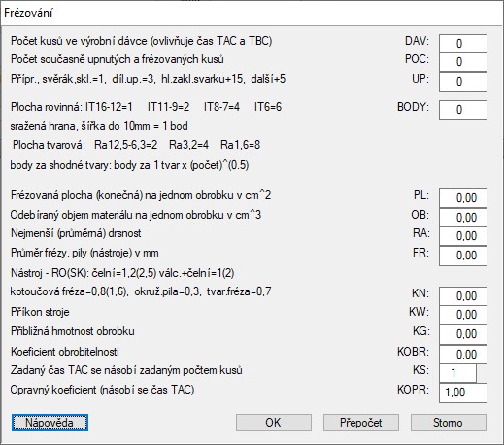Image resolution: width=504 pixels, height=445 pixels.
Task: Click the Frézování dialog title bar
Action: (x=252, y=13)
